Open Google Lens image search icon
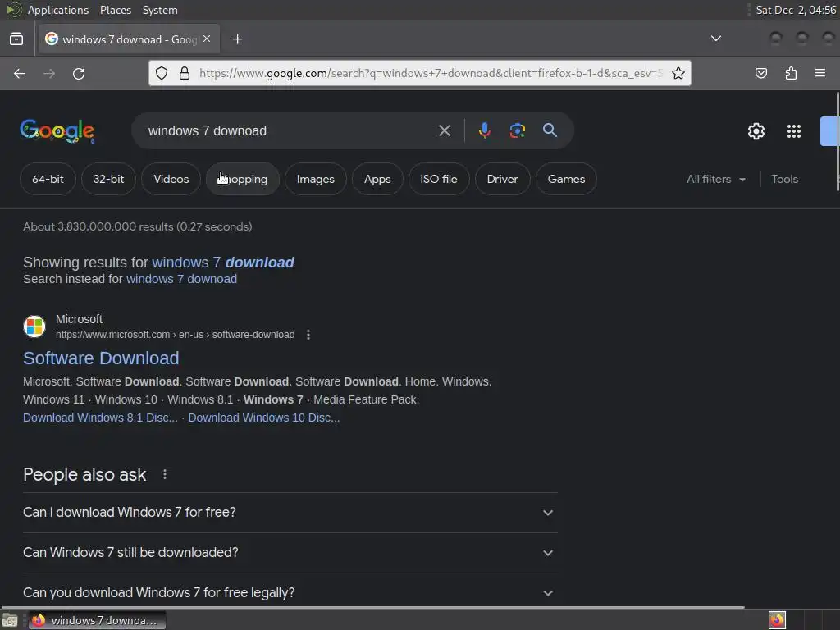The height and width of the screenshot is (630, 840). [517, 130]
